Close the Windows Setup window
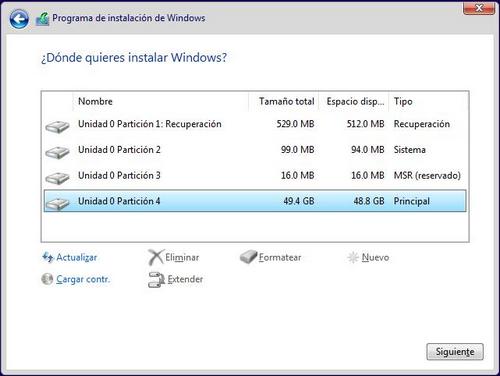 pyautogui.click(x=479, y=8)
